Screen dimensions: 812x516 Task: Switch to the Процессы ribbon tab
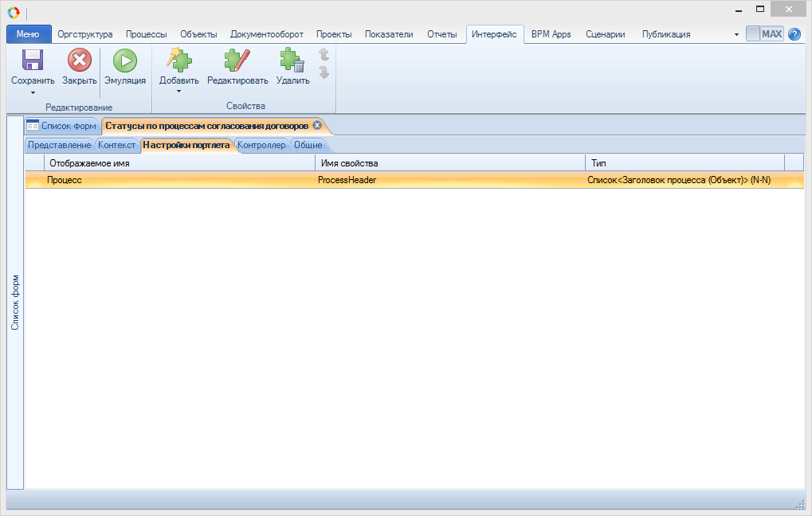(146, 34)
